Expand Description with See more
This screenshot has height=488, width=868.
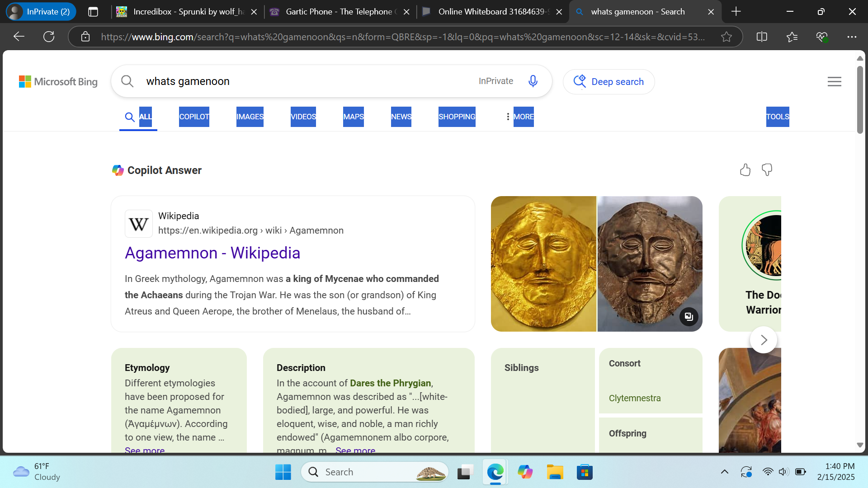tap(355, 450)
